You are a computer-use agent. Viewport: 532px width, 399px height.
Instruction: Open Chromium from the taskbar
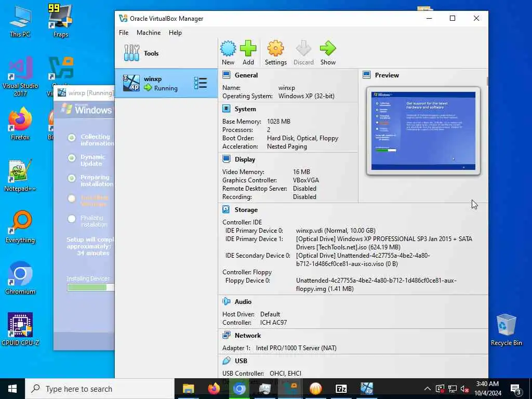click(239, 389)
